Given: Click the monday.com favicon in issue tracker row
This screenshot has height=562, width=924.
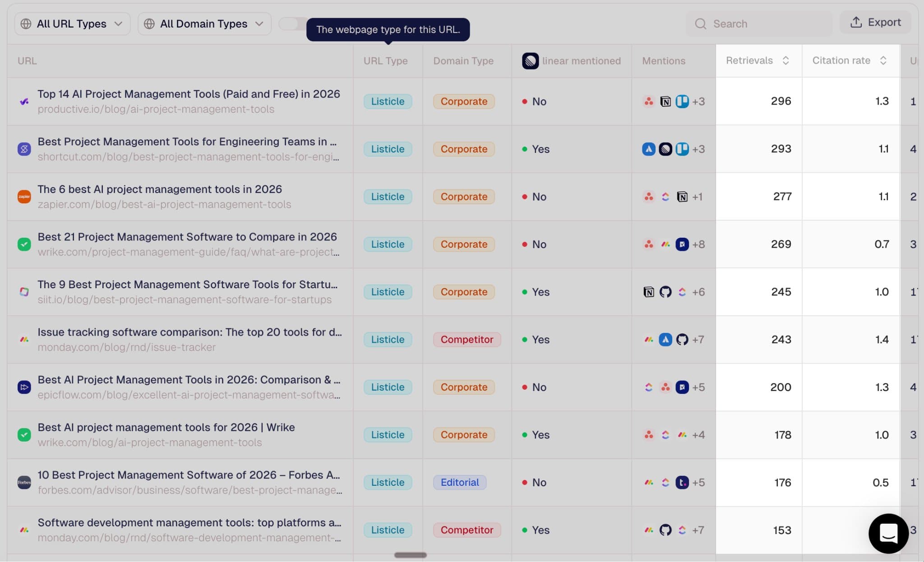Looking at the screenshot, I should click(24, 339).
